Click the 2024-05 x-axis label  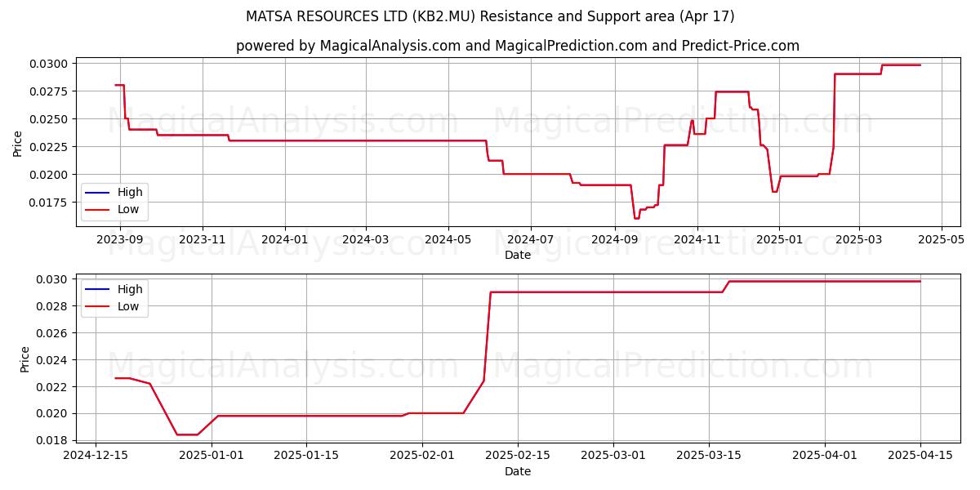448,239
